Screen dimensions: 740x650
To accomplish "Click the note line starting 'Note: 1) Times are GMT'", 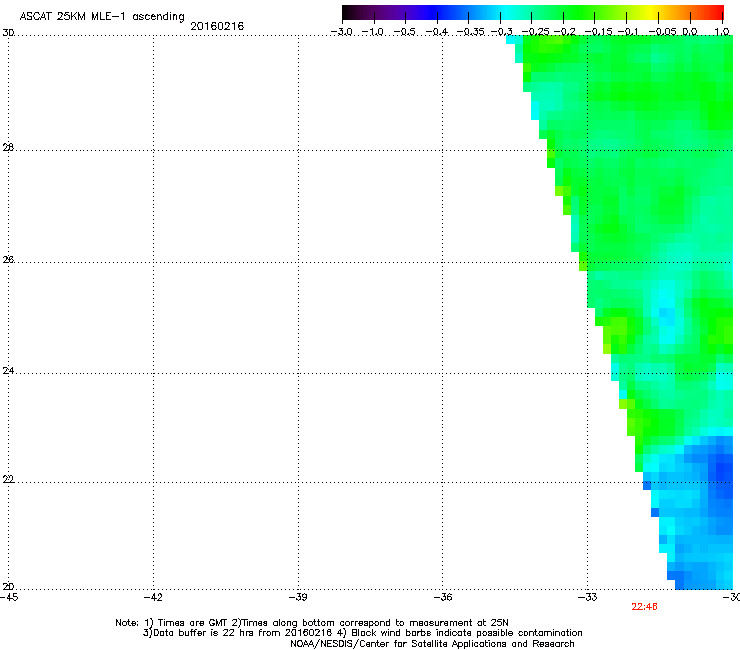I will click(x=312, y=623).
